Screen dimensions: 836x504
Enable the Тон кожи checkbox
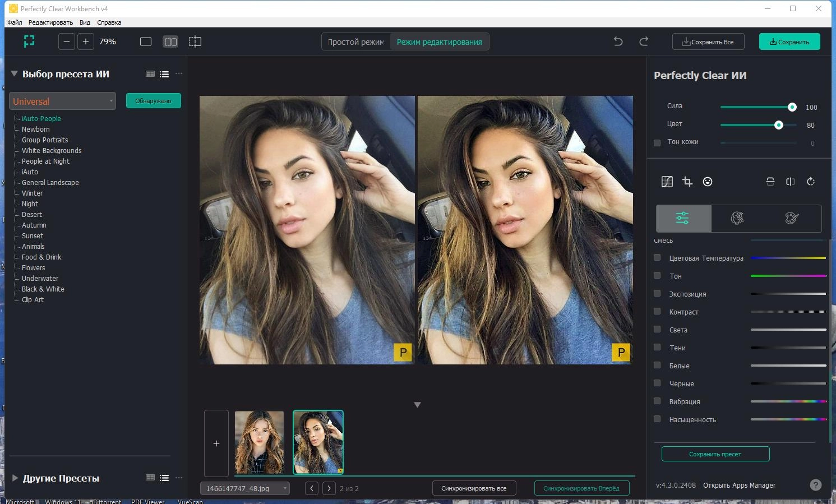coord(657,142)
